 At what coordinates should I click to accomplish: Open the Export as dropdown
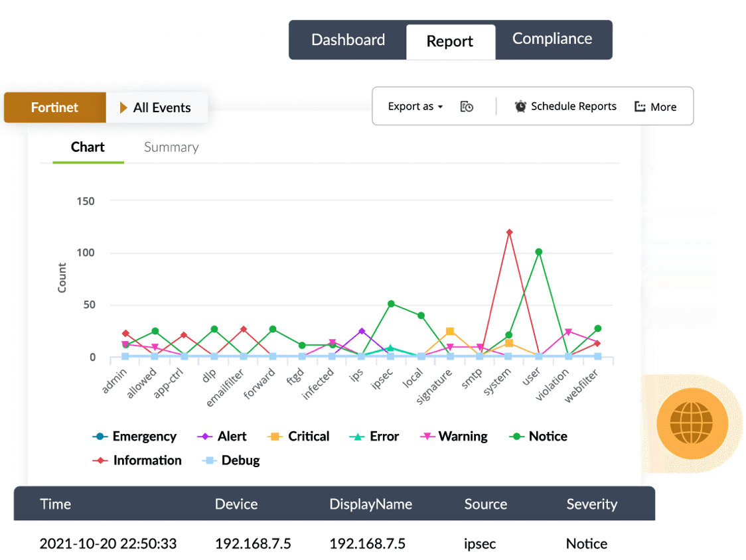(415, 107)
